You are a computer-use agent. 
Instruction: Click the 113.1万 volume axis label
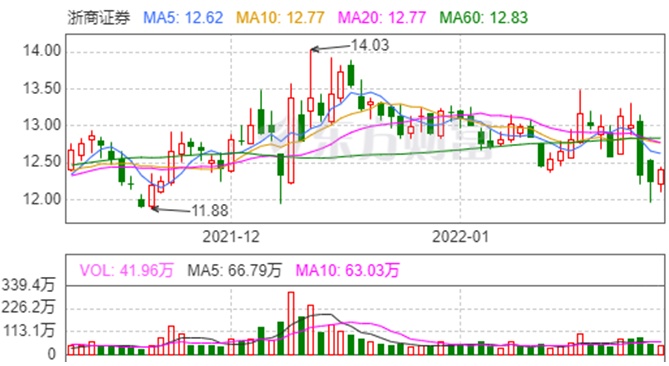(x=28, y=331)
